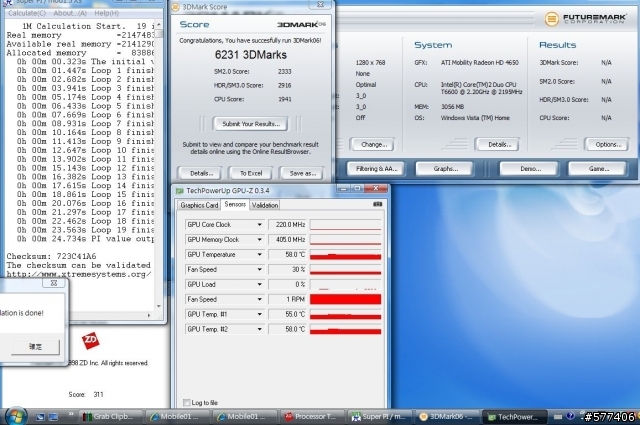Click GPU Temp. #2 value 58.0 °C

(287, 329)
